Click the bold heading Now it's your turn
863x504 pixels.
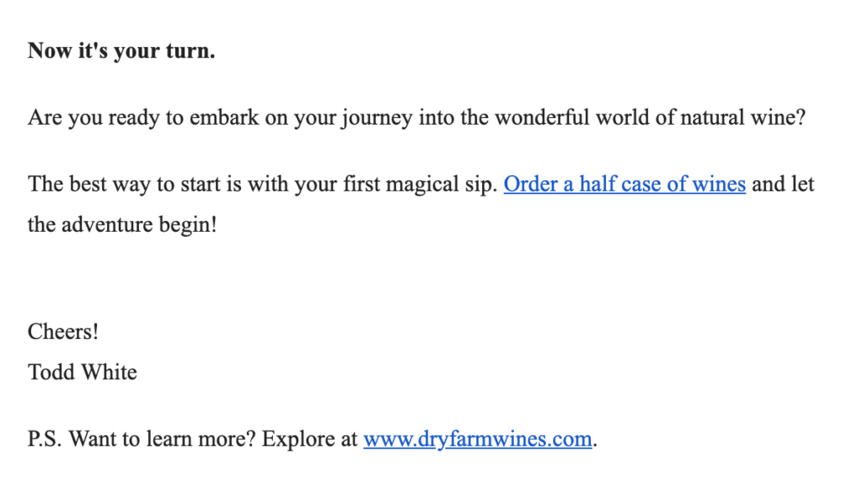[x=121, y=51]
